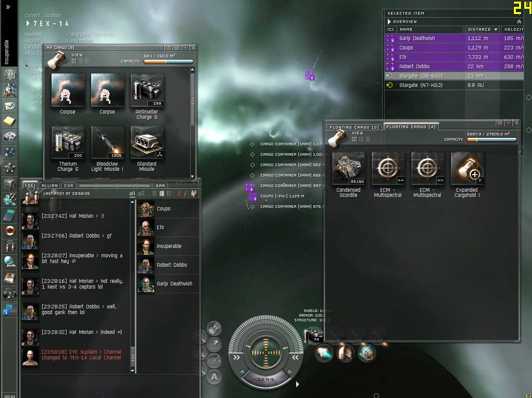Switch to the Corp chat tab

point(69,185)
